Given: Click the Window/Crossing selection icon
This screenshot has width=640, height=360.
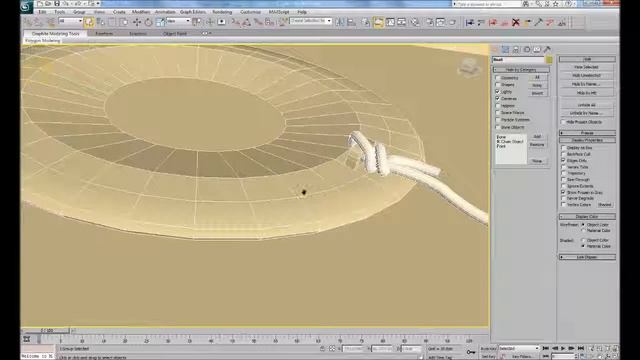Looking at the screenshot, I should pos(123,22).
